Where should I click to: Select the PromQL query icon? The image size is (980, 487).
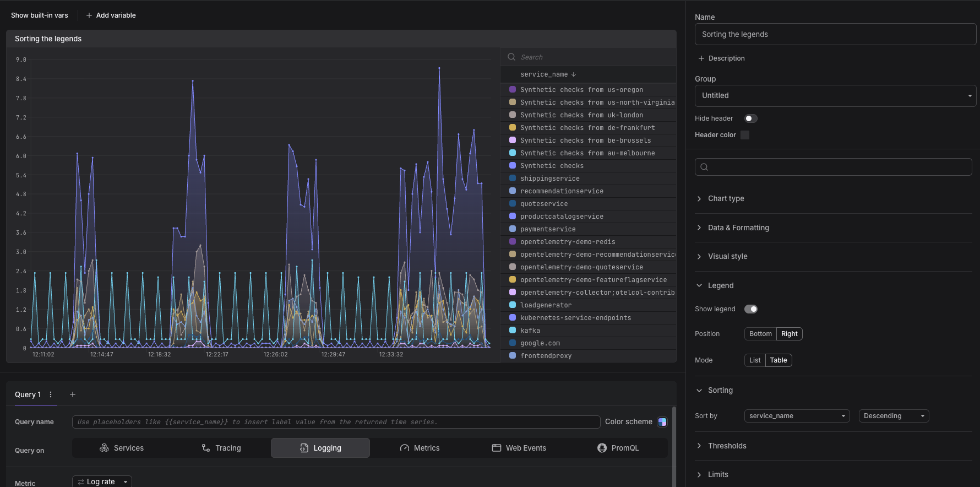(602, 448)
